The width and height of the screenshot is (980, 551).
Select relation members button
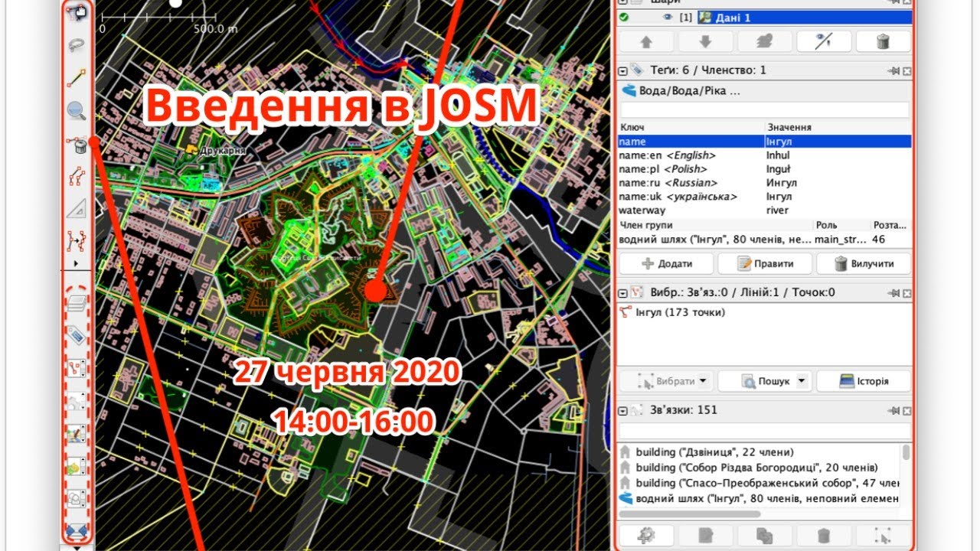(x=883, y=535)
